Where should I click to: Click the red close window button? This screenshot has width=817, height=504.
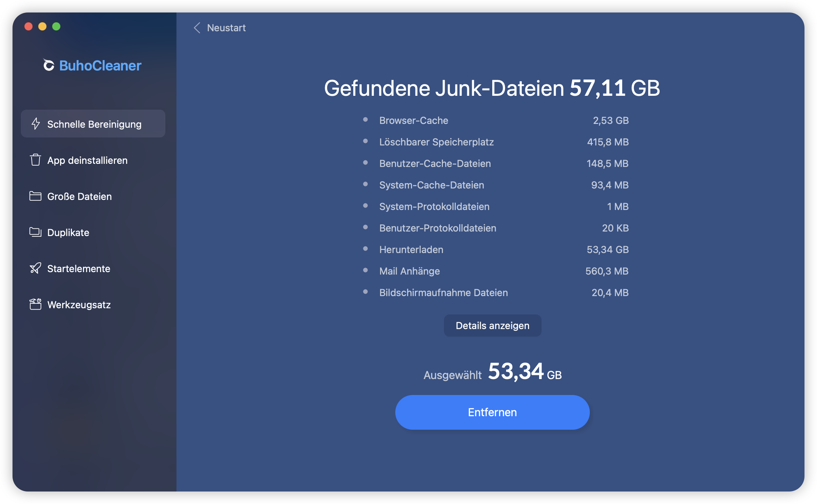click(x=28, y=26)
